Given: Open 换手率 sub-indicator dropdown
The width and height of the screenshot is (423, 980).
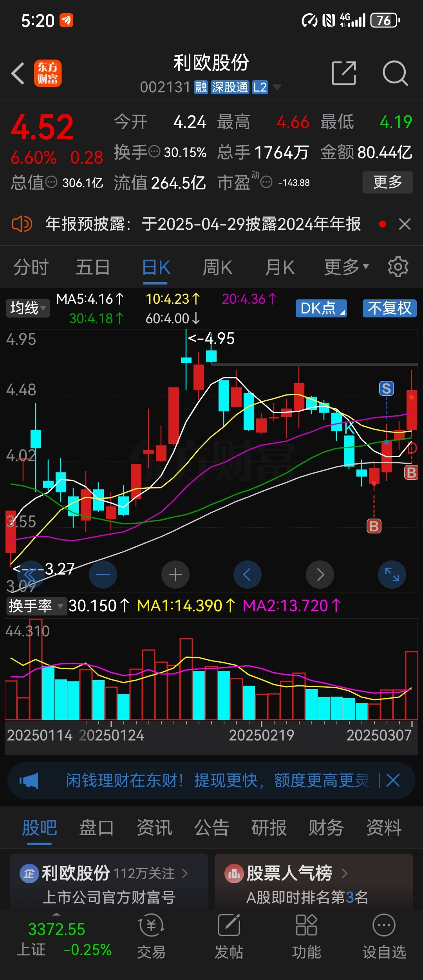Looking at the screenshot, I should 36,606.
